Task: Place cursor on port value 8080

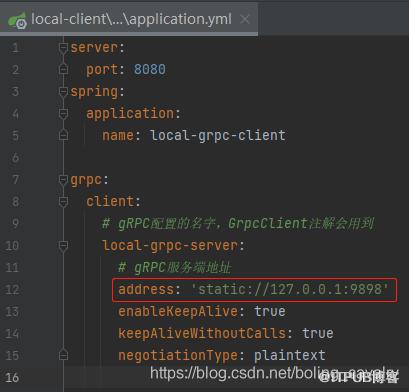Action: [150, 70]
